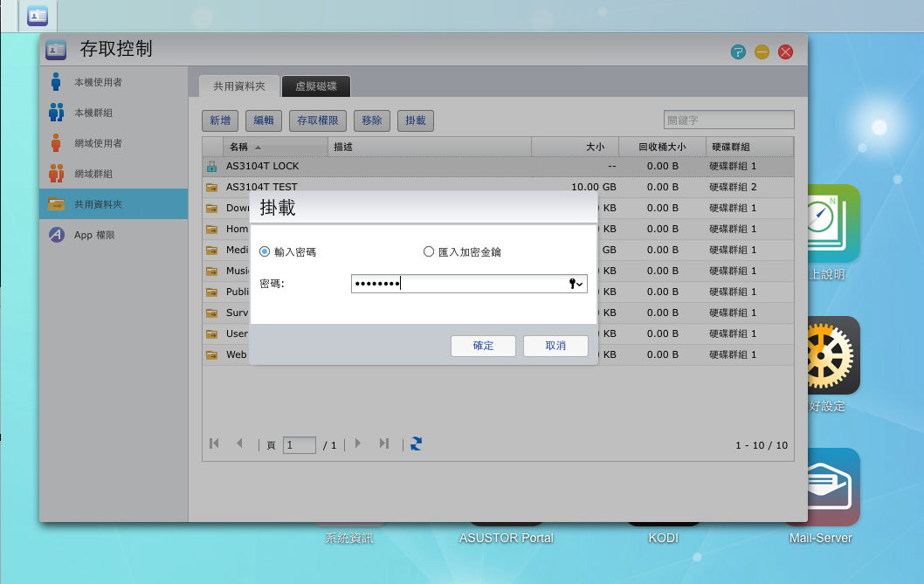
Task: Cancel the mount dialog with 取消
Action: tap(555, 346)
